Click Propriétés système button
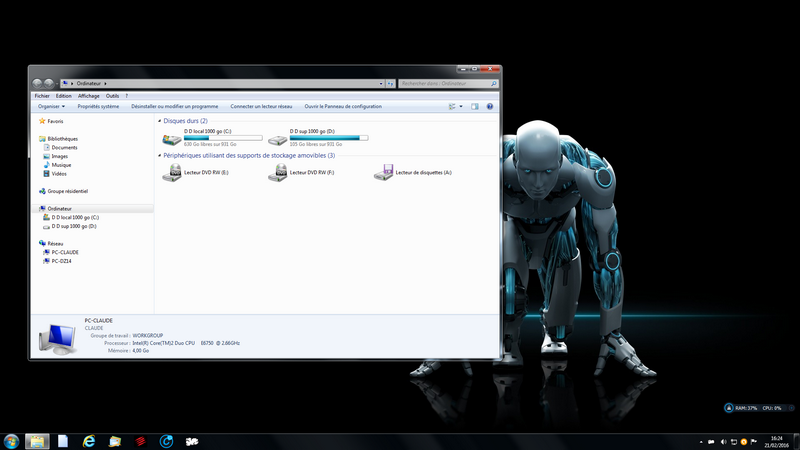Image resolution: width=800 pixels, height=450 pixels. click(98, 106)
